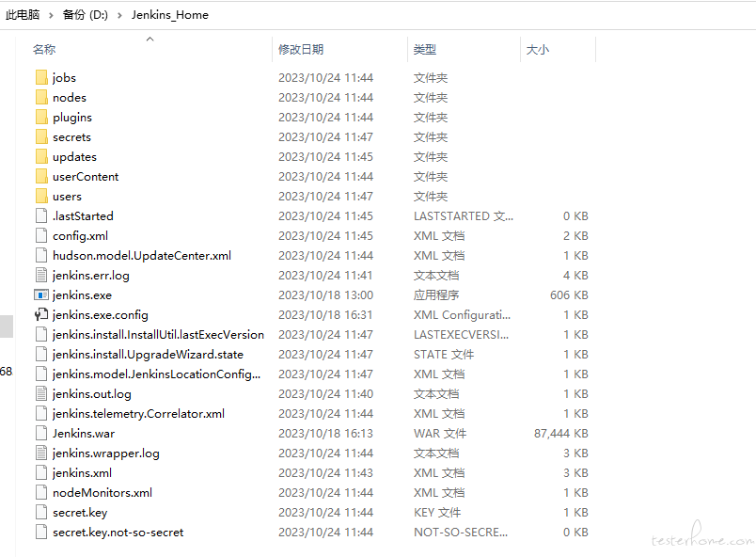This screenshot has width=756, height=557.
Task: Select the file name jenkins.err.log
Action: pos(90,276)
